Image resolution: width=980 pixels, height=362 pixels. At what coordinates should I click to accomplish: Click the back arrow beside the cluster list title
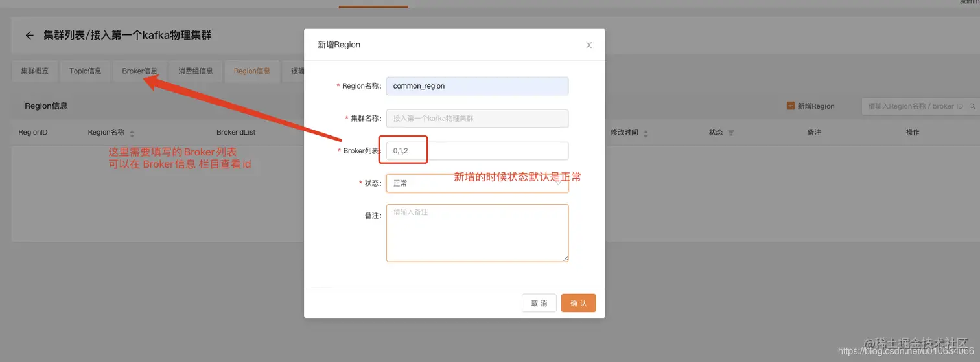click(29, 36)
